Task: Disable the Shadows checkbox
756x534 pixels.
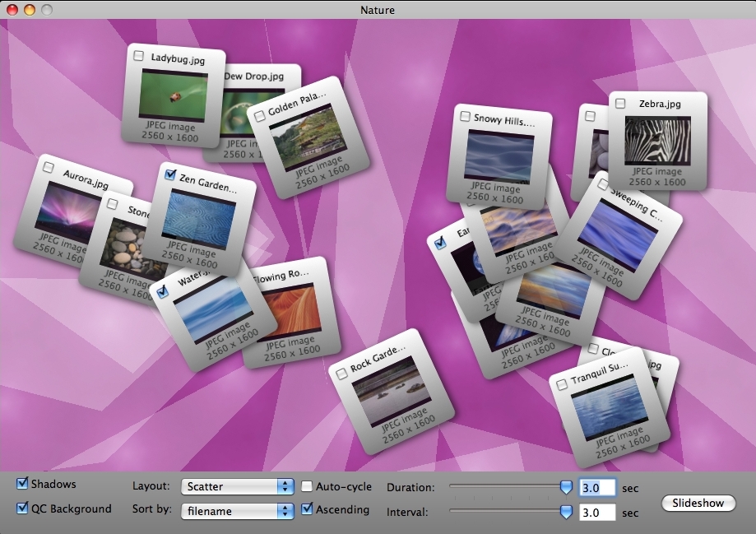Action: pyautogui.click(x=22, y=484)
